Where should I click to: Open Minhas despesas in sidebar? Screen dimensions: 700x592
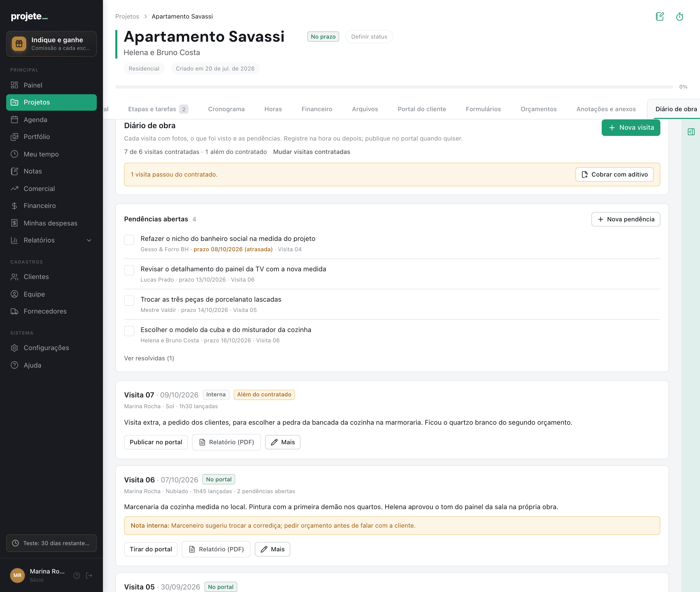coord(51,223)
